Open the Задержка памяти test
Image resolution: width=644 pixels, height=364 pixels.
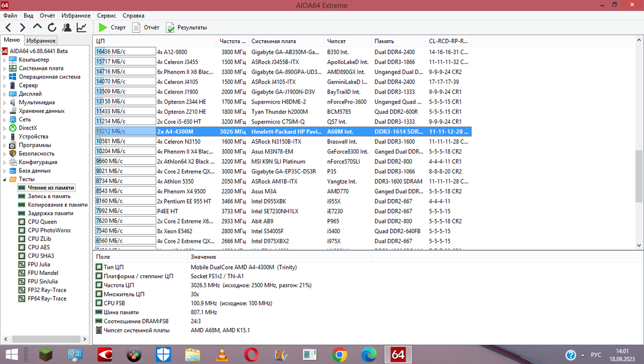pyautogui.click(x=50, y=213)
